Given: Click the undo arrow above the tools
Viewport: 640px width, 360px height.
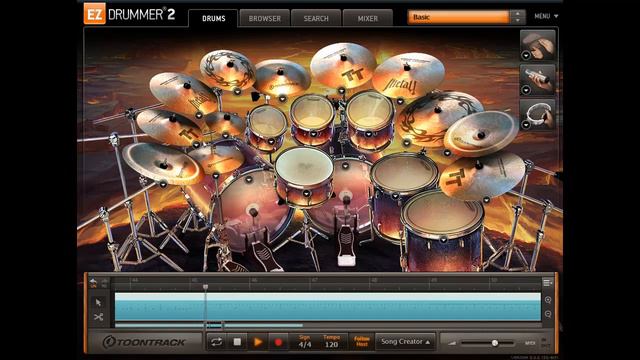Looking at the screenshot, I should point(93,282).
